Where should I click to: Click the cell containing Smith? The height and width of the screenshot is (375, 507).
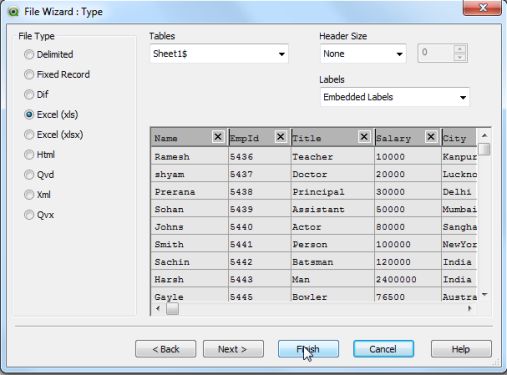[189, 244]
